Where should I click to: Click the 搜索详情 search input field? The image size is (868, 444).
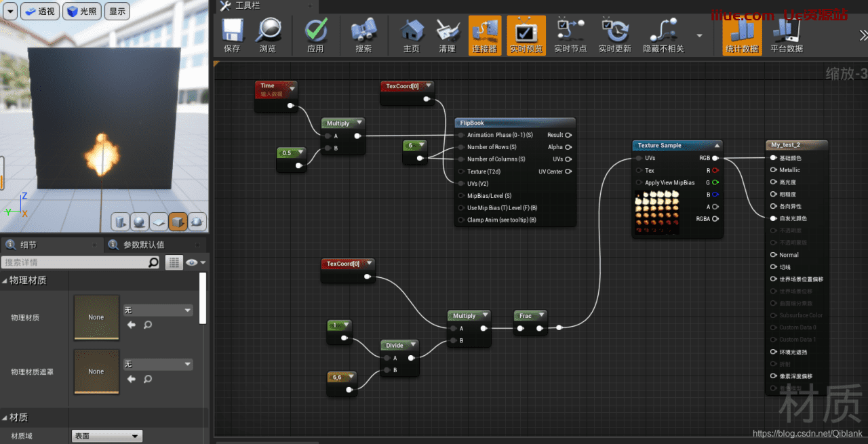[75, 262]
